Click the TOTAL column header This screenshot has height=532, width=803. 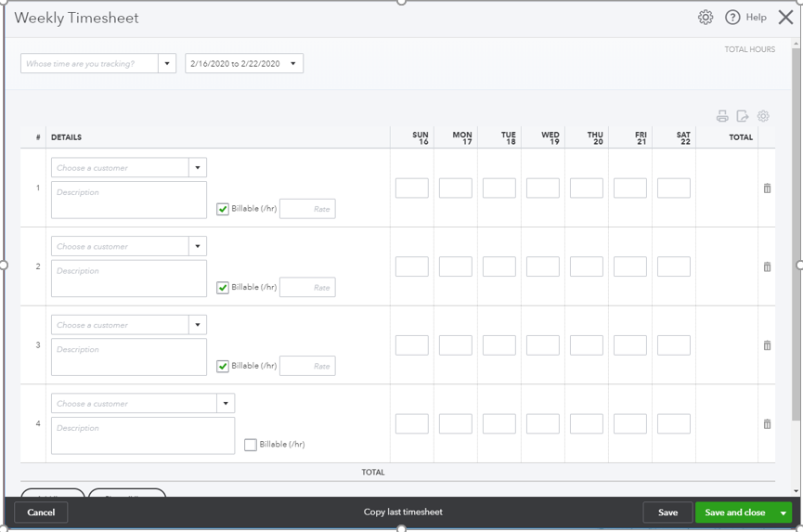741,137
